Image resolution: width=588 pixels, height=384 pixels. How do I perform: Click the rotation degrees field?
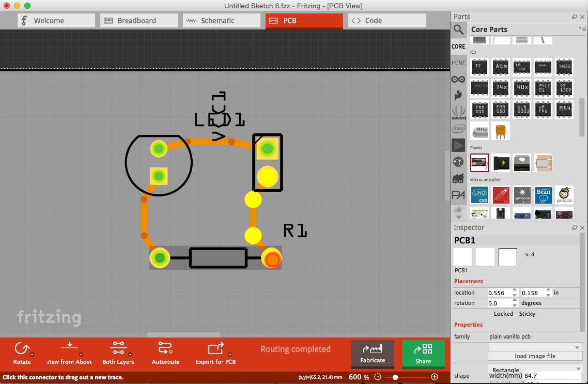500,303
